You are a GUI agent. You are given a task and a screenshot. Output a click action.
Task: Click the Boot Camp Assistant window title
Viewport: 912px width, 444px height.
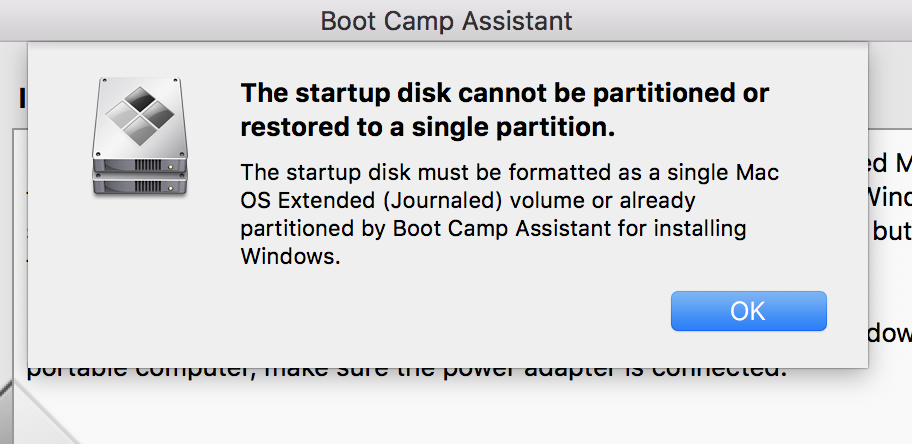pyautogui.click(x=446, y=20)
